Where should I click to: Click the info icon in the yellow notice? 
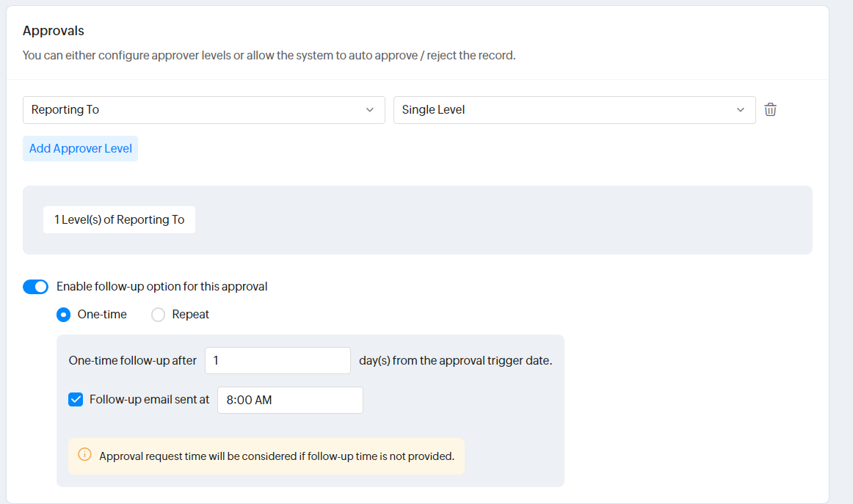coord(84,456)
